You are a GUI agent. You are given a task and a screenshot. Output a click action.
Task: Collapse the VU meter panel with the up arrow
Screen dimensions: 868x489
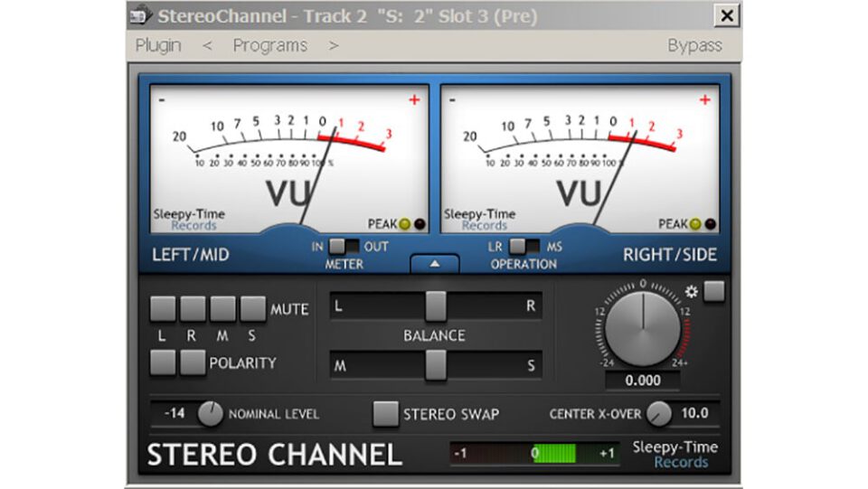pos(435,264)
